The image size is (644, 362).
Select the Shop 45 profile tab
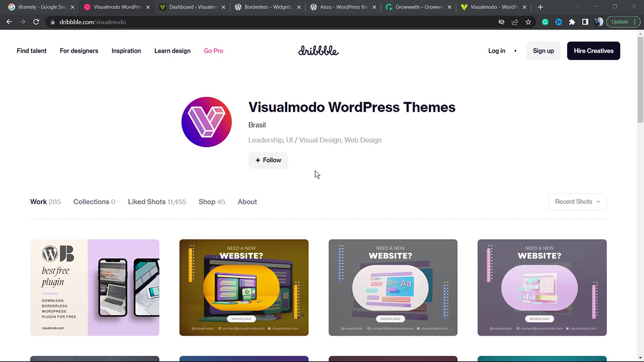[212, 202]
